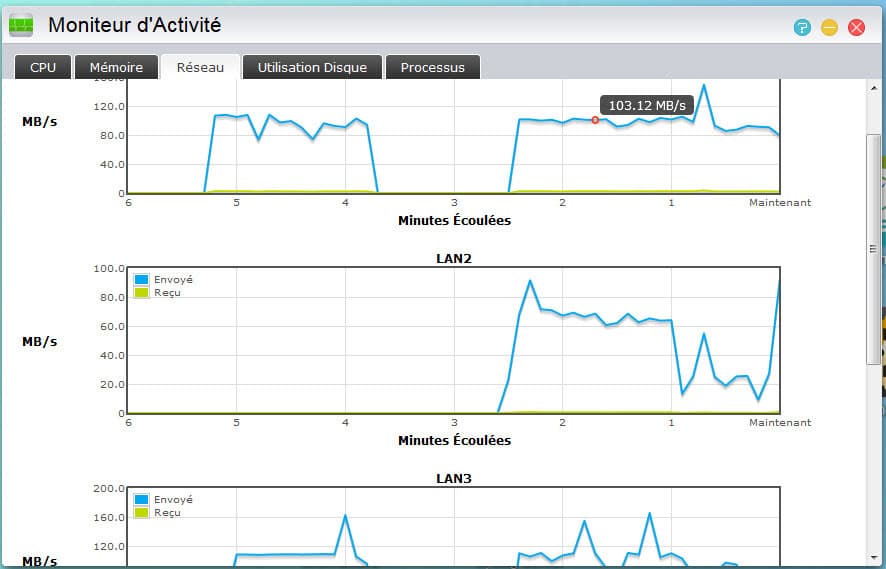The width and height of the screenshot is (886, 569).
Task: Click the red data point marker on top graph
Action: (x=595, y=120)
